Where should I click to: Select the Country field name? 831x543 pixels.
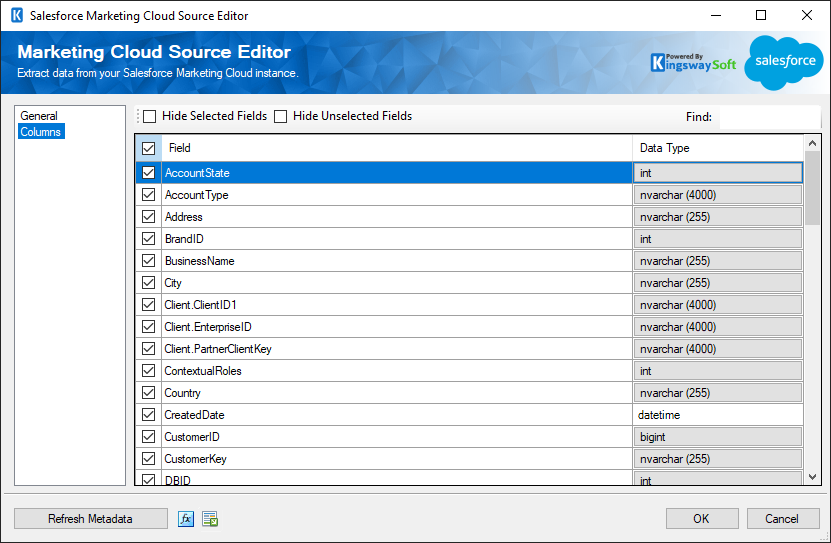click(x=182, y=393)
